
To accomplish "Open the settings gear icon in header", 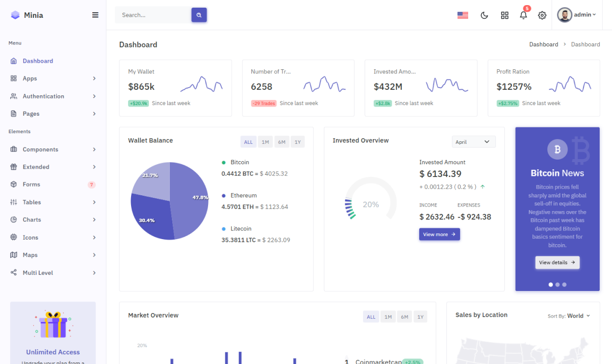I will click(542, 15).
